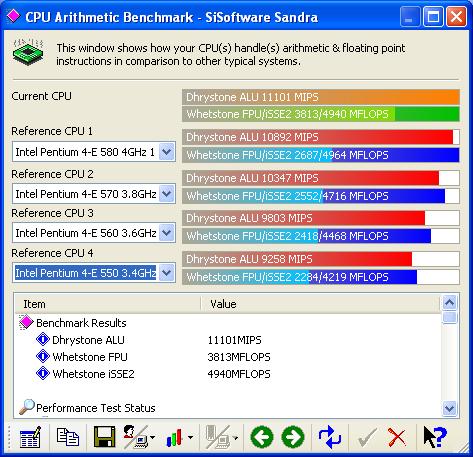Click the Dhrystone ALU 10347 MIPS bar
The image size is (473, 457).
coord(321,178)
